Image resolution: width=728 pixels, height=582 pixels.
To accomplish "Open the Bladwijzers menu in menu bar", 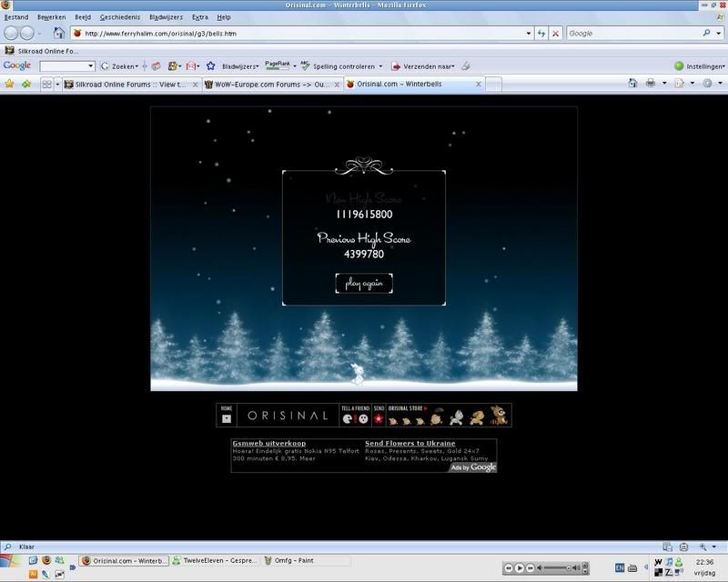I will click(166, 17).
